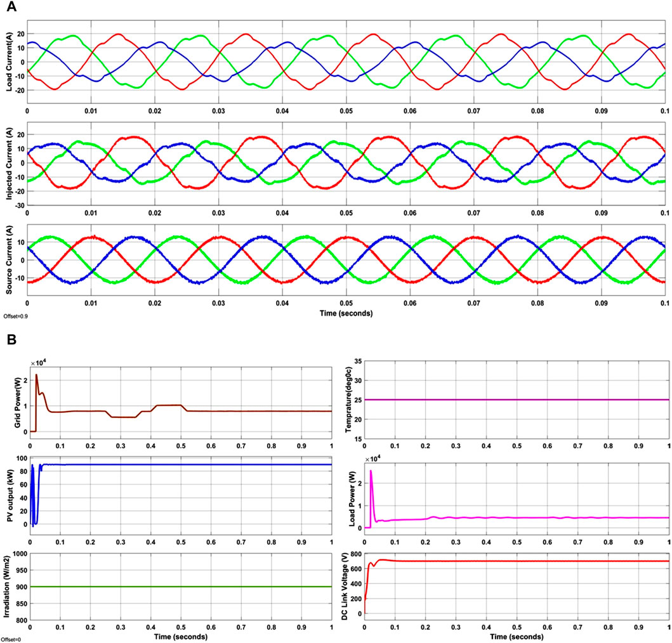
Task: Select the "Grid Power(W)" axis label
Action: pyautogui.click(x=18, y=401)
